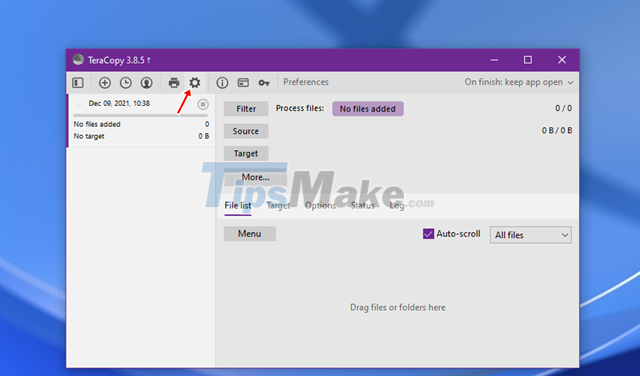Screen dimensions: 640x376
Task: Toggle the side panel icon in toolbar
Action: (x=78, y=83)
